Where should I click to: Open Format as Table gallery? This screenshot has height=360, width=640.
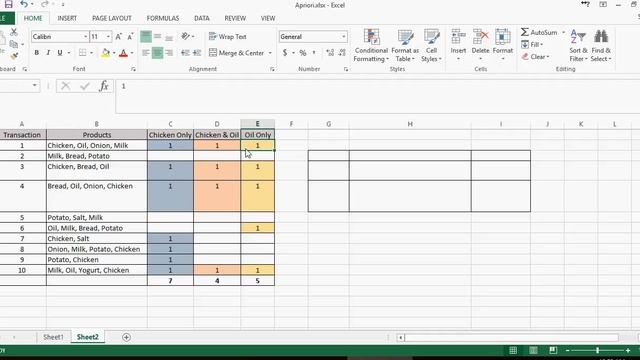click(405, 45)
